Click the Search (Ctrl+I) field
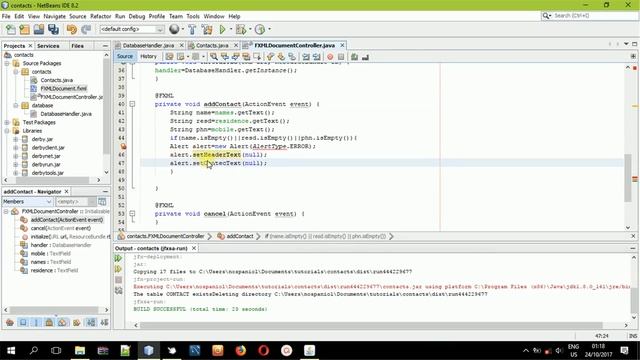640x360 pixels. tap(588, 16)
